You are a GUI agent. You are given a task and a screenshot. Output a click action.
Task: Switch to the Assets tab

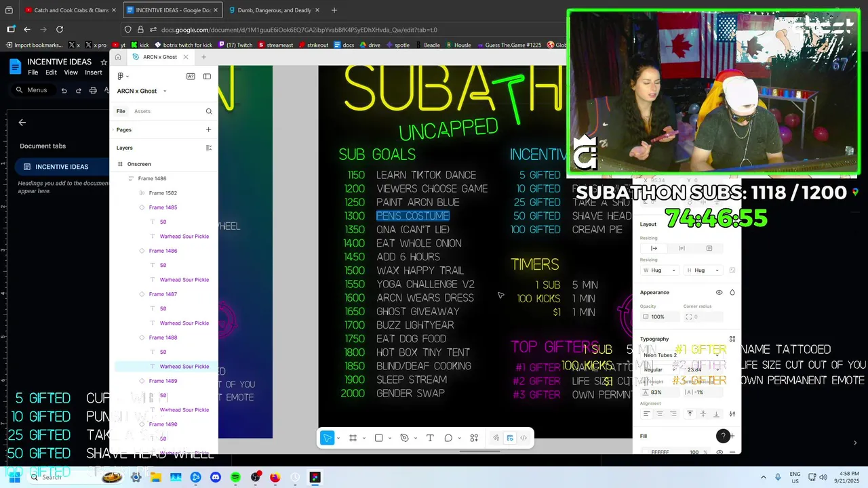(142, 111)
